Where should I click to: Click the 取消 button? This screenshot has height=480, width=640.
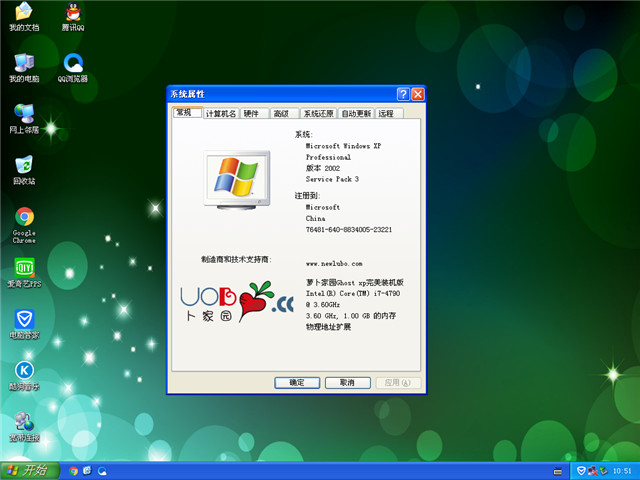(x=348, y=383)
